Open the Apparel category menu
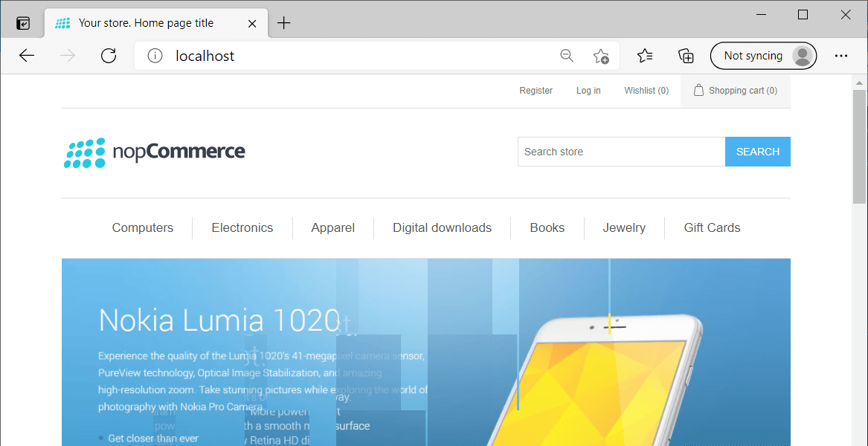The width and height of the screenshot is (868, 446). [332, 227]
